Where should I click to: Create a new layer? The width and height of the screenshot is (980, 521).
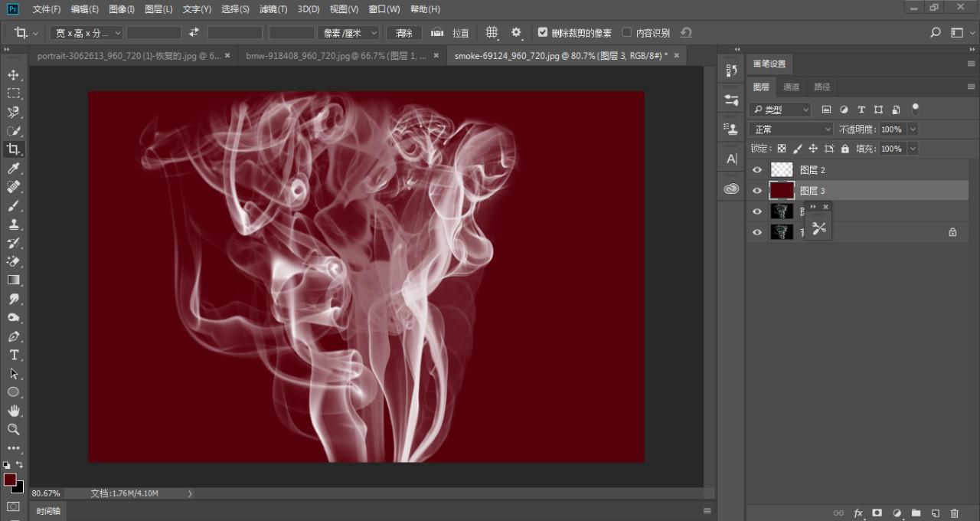(935, 513)
